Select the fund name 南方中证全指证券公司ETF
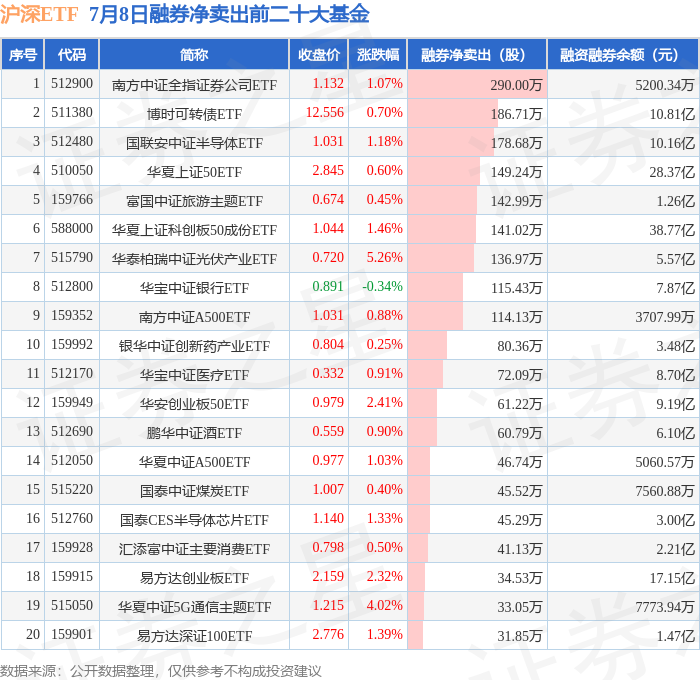The width and height of the screenshot is (700, 680). 194,85
